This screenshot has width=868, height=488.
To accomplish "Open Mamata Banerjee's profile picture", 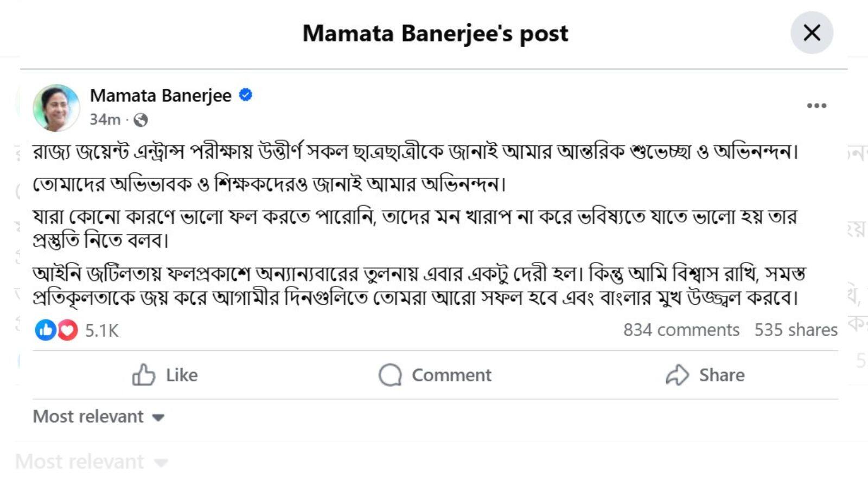I will point(57,107).
